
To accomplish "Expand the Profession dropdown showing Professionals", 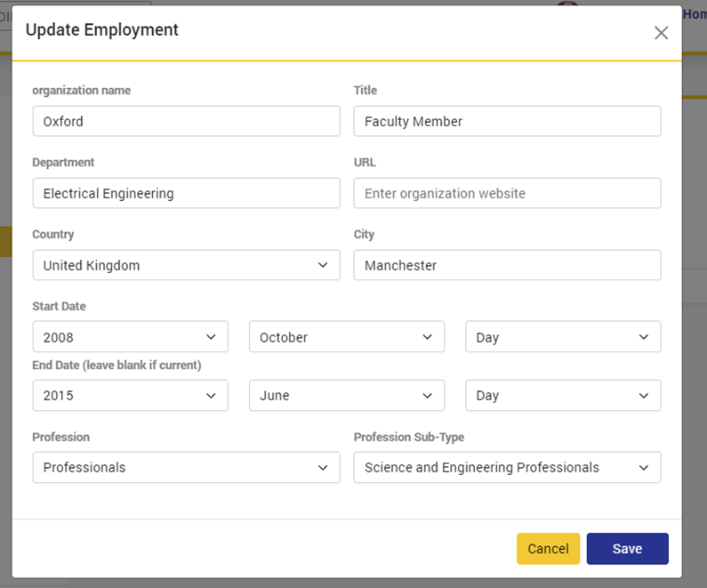I will 186,468.
